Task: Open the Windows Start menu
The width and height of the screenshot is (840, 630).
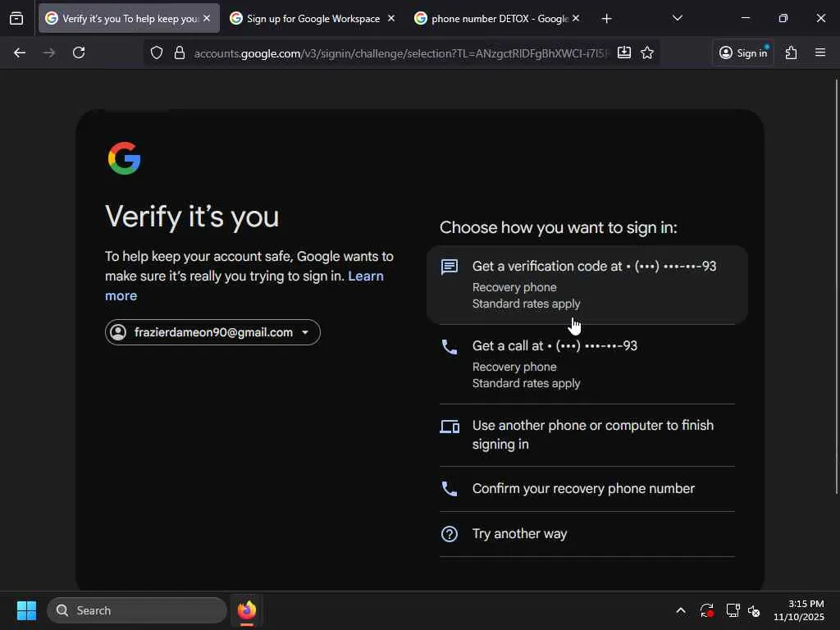Action: 26,610
